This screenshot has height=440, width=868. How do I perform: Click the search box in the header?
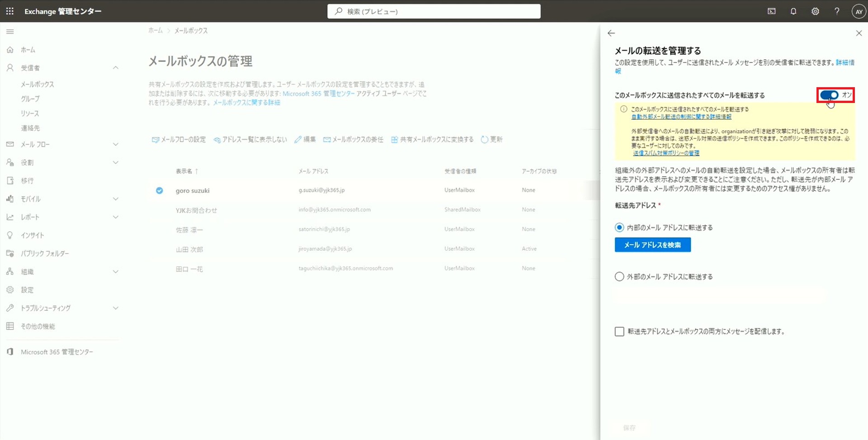point(434,11)
